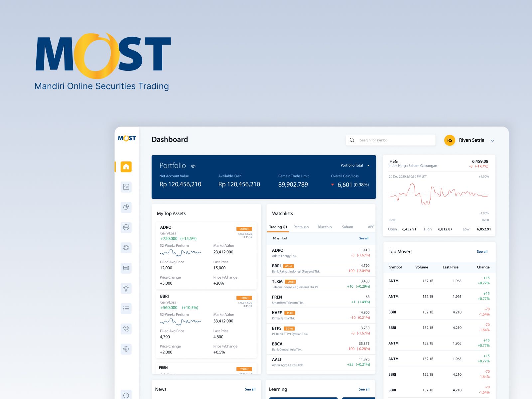
Task: Click ADRO Market Value 23,412,000
Action: (x=223, y=252)
